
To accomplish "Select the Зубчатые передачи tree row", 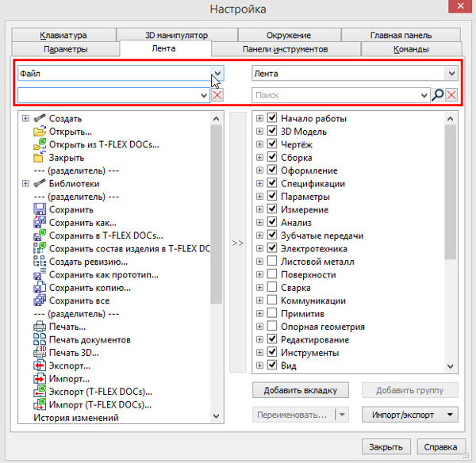I will [322, 235].
